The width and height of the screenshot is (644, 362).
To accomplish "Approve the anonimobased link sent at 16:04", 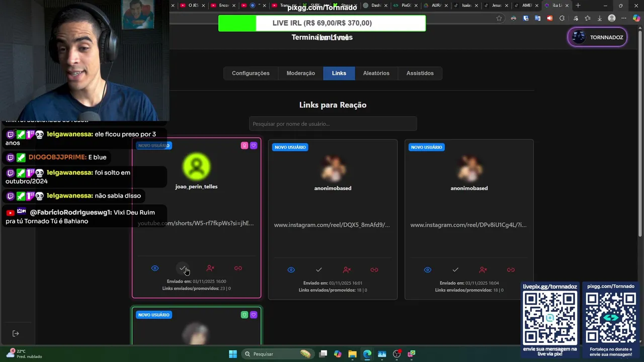I will (455, 270).
